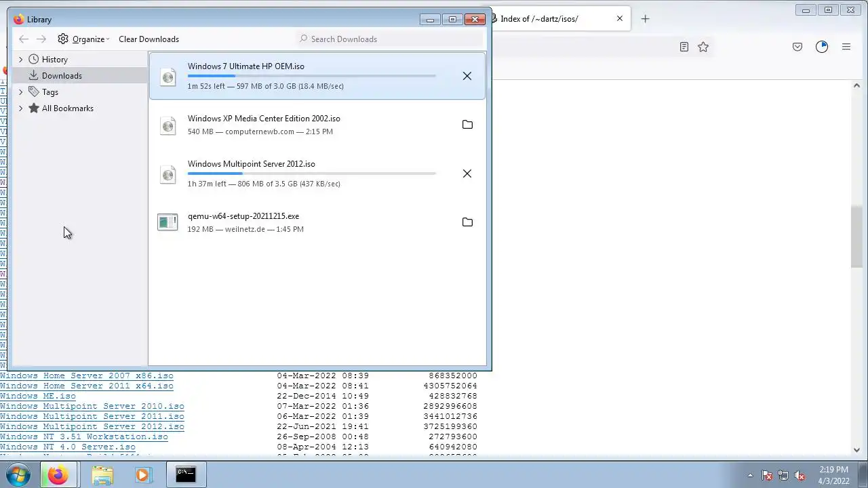This screenshot has height=488, width=868.
Task: Open the Organize menu
Action: [83, 39]
